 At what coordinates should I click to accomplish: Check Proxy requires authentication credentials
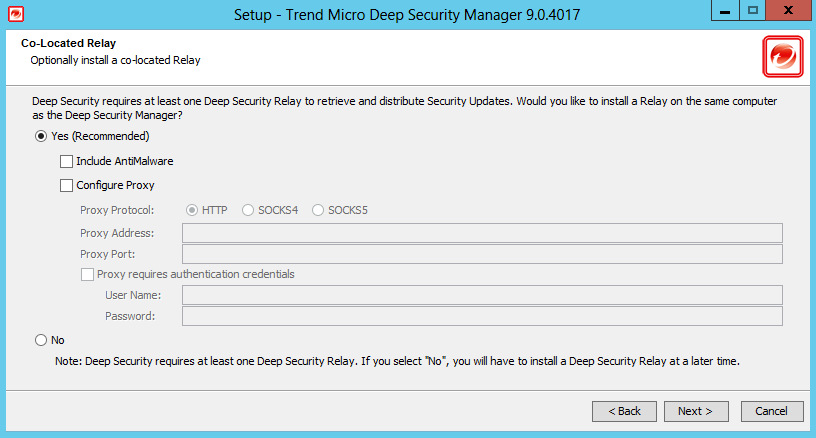87,274
